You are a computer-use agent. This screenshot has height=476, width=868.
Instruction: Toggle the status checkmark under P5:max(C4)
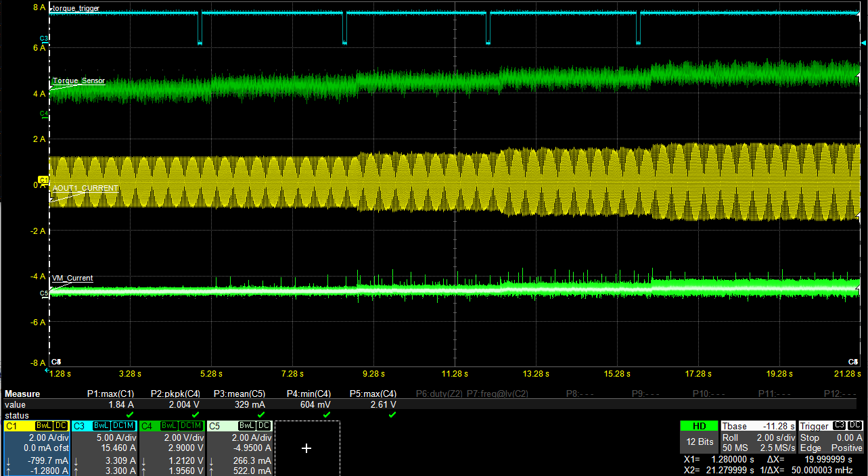(391, 416)
